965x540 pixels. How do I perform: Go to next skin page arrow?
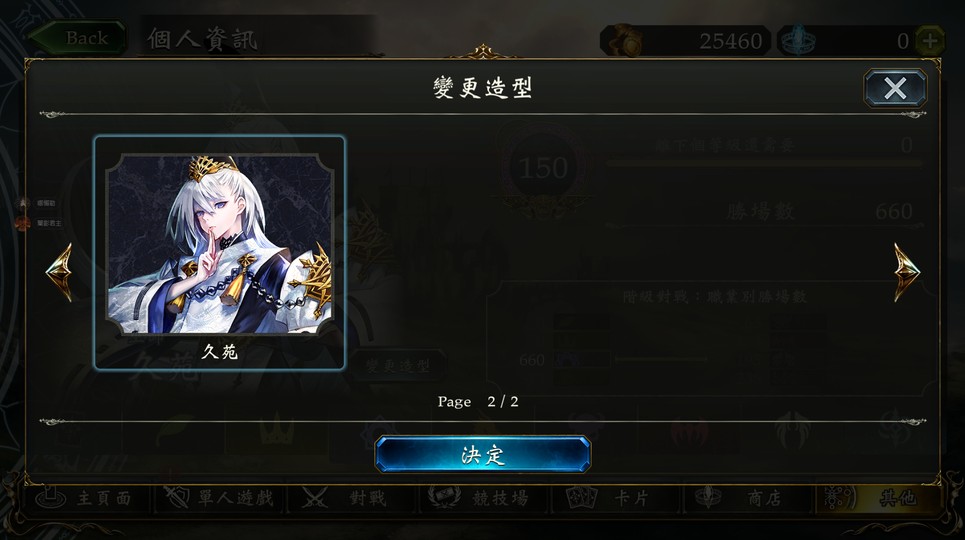[907, 272]
